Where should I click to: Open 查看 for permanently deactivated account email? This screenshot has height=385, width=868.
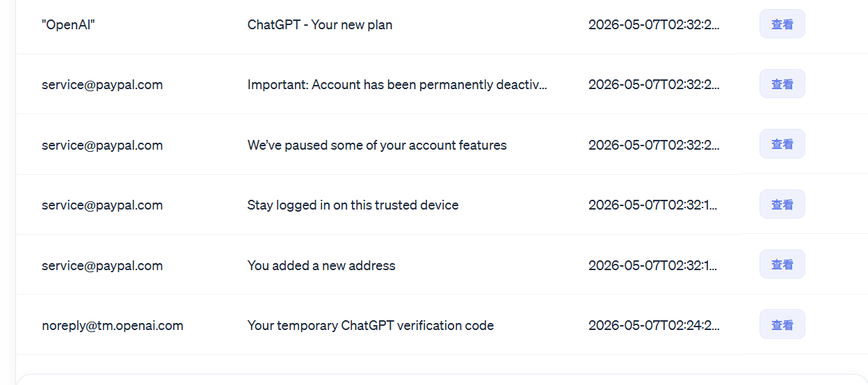coord(782,84)
